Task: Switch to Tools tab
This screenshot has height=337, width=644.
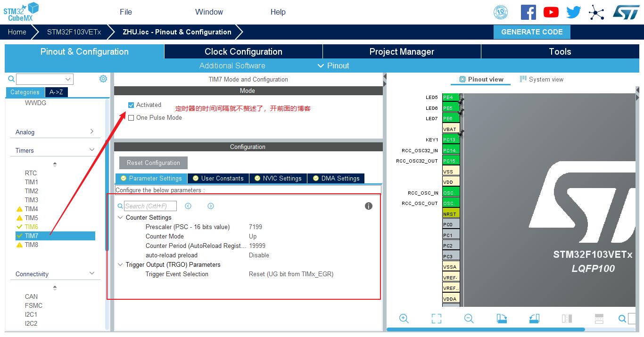Action: click(560, 52)
